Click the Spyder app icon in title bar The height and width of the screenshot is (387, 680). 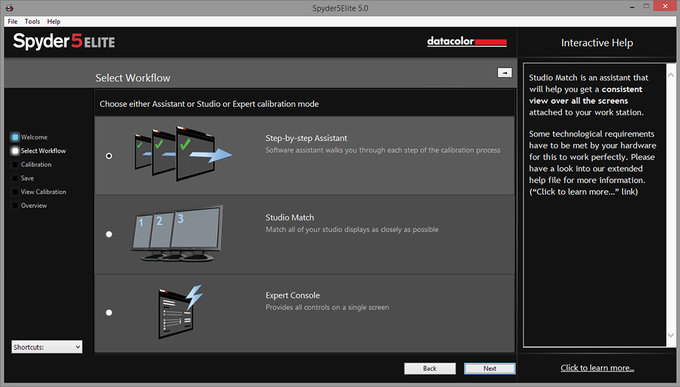pyautogui.click(x=9, y=8)
